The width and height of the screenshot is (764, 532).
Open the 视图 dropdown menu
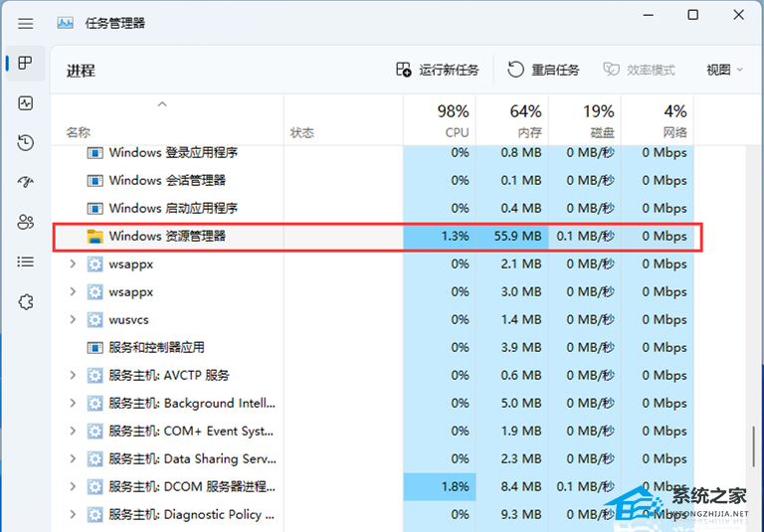click(x=723, y=70)
